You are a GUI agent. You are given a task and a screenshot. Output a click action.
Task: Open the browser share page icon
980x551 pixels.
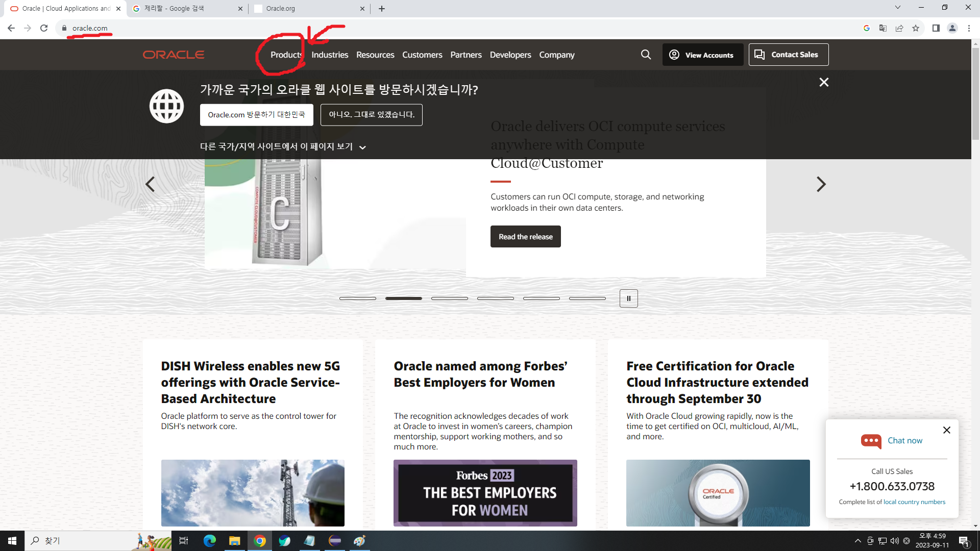(x=899, y=28)
